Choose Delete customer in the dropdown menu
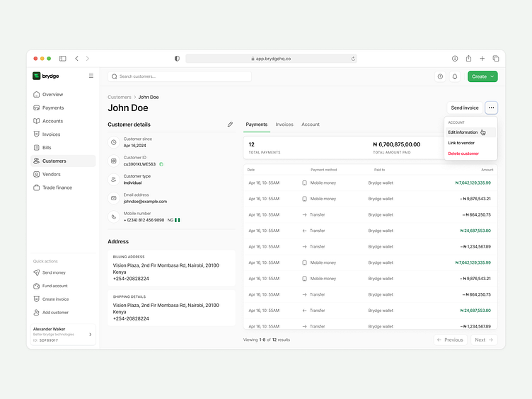 pos(463,154)
